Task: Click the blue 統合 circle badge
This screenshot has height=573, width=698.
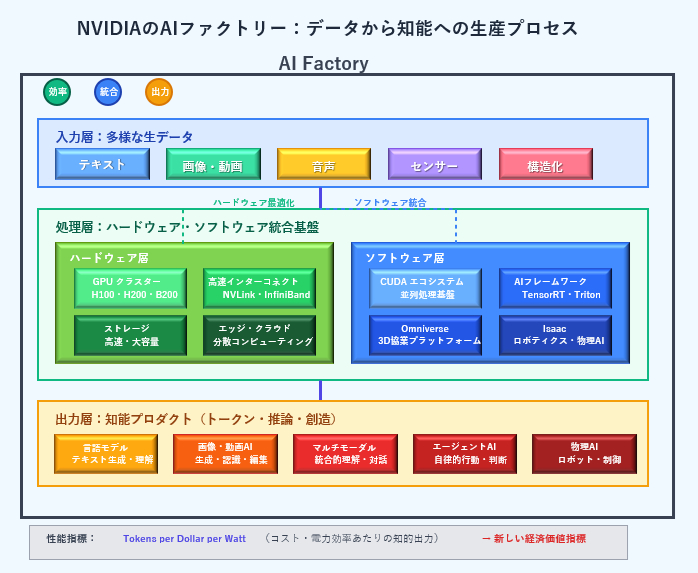Action: (x=108, y=92)
